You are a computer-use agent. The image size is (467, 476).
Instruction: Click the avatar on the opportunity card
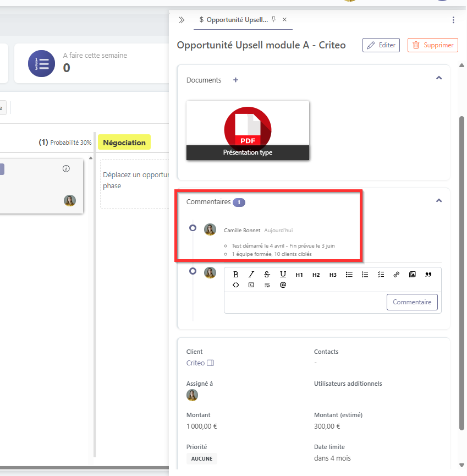(70, 201)
